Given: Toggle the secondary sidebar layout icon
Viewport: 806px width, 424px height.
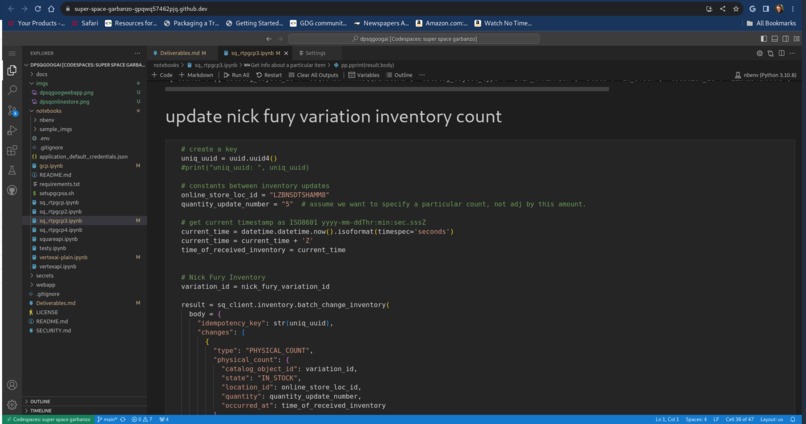Looking at the screenshot, I should [785, 39].
